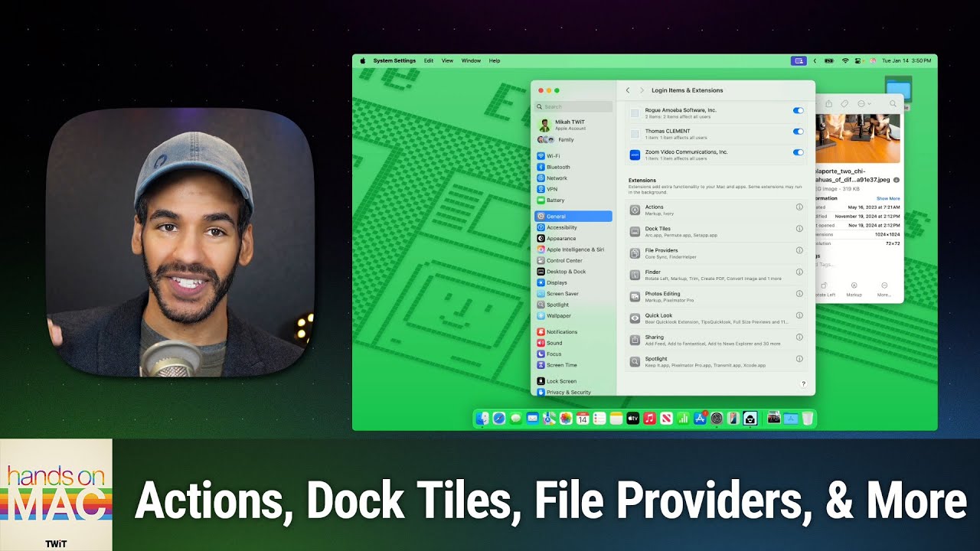Go back using the left chevron

pos(628,90)
